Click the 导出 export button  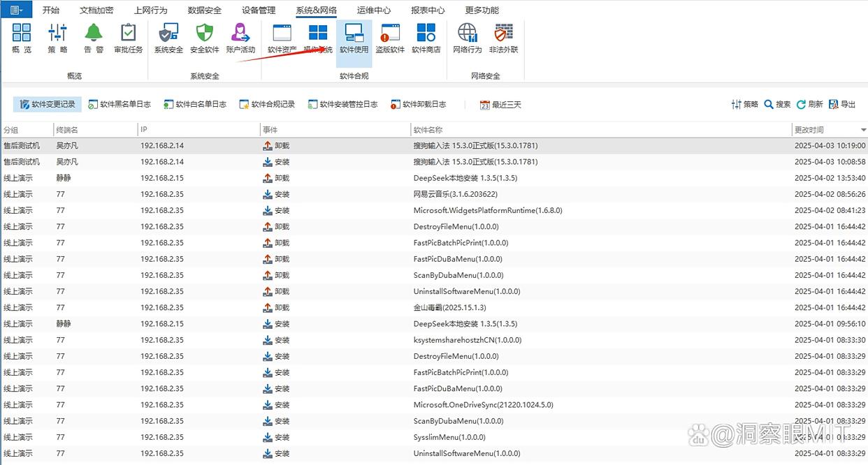(x=841, y=104)
